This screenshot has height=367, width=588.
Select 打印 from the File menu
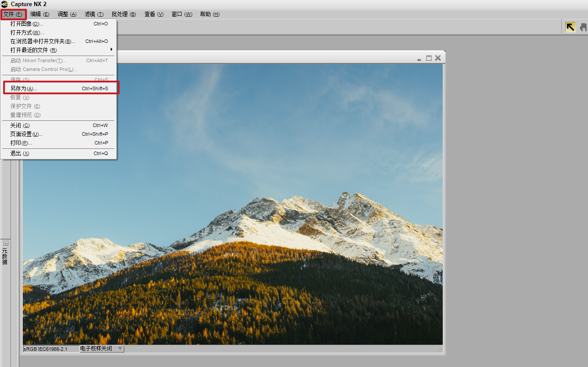(x=21, y=143)
